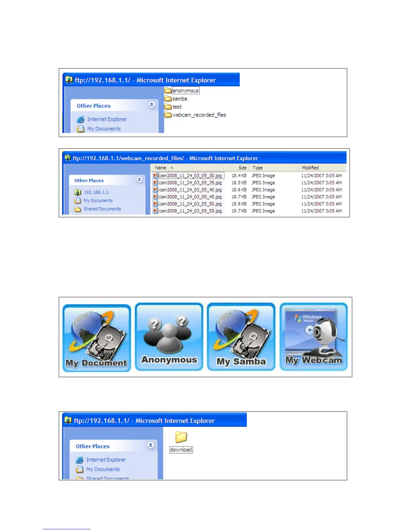Open Internet Explorer link in bottom FTP window
411x532 pixels.
(106, 460)
